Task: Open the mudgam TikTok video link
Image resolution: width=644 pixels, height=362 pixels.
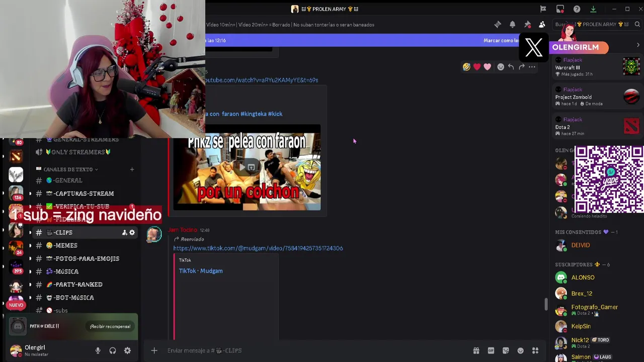Action: (x=258, y=248)
